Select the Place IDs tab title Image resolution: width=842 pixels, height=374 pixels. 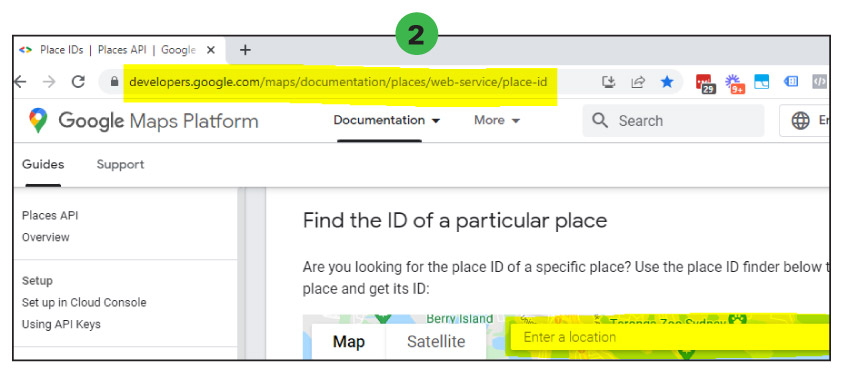point(118,50)
